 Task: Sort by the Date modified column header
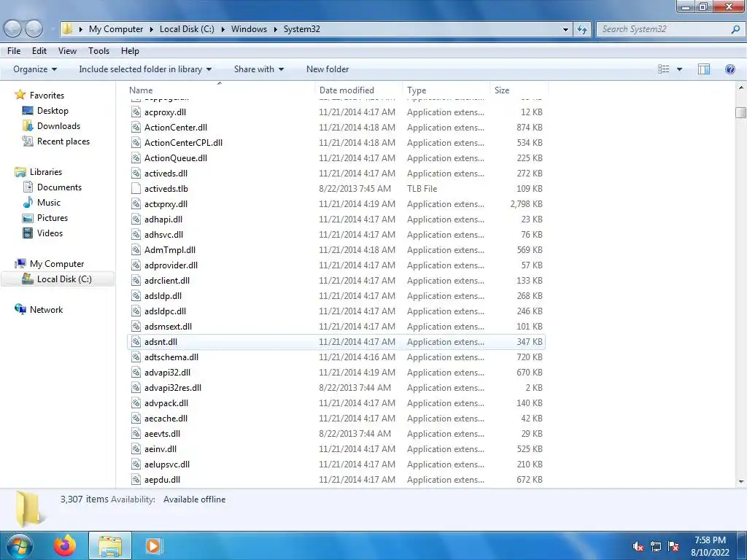pos(358,90)
